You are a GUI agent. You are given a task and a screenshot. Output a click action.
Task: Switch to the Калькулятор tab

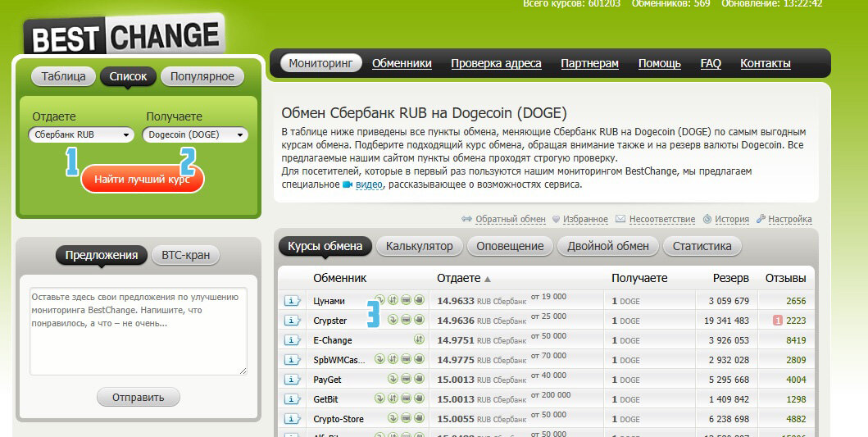[x=419, y=246]
